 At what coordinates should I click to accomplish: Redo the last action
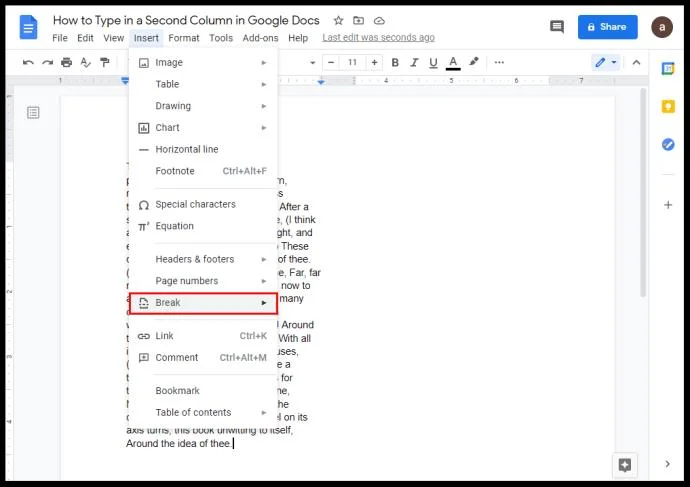pyautogui.click(x=48, y=62)
